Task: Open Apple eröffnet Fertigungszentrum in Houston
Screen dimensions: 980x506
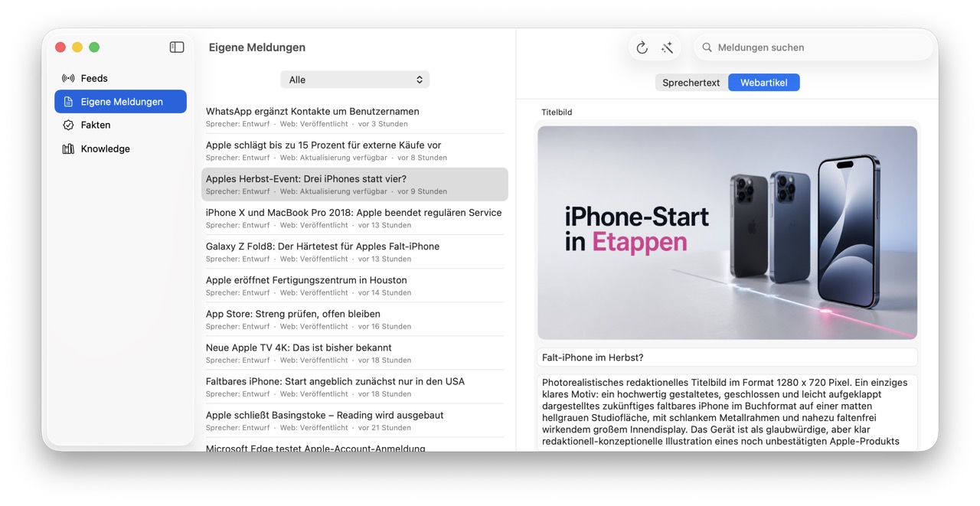Action: coord(354,286)
